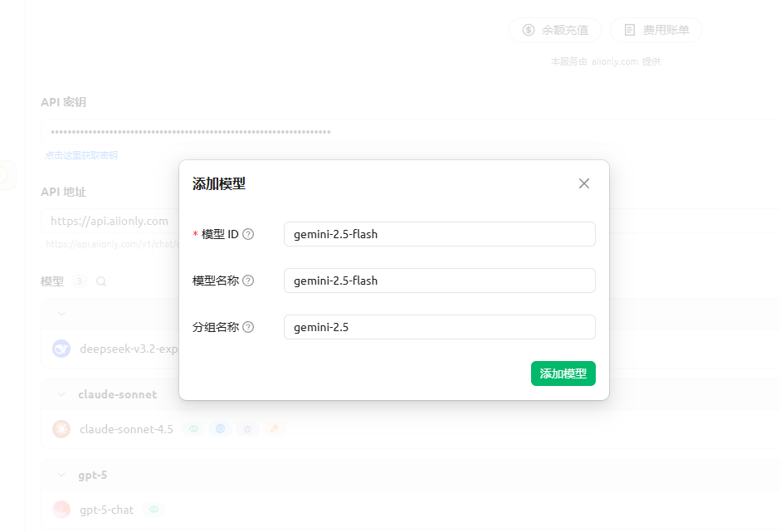The height and width of the screenshot is (532, 780).
Task: Focus the 模型 ID input field
Action: coord(439,234)
